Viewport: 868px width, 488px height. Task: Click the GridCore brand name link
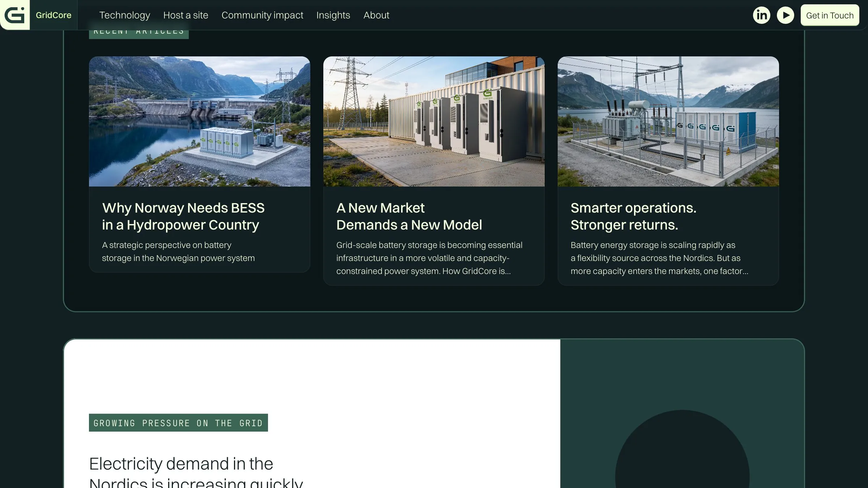pyautogui.click(x=54, y=15)
